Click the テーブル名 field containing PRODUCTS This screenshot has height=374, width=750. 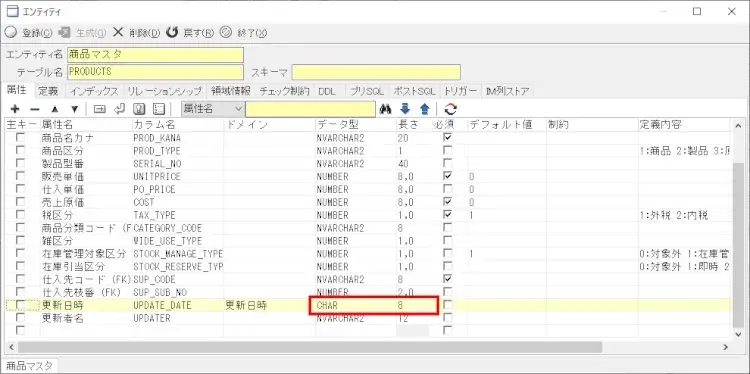[x=155, y=72]
